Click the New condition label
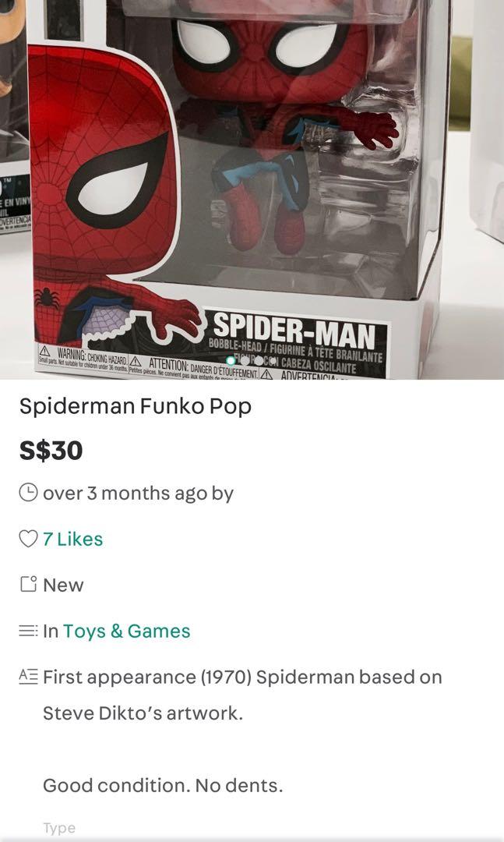The width and height of the screenshot is (504, 842). pos(63,585)
